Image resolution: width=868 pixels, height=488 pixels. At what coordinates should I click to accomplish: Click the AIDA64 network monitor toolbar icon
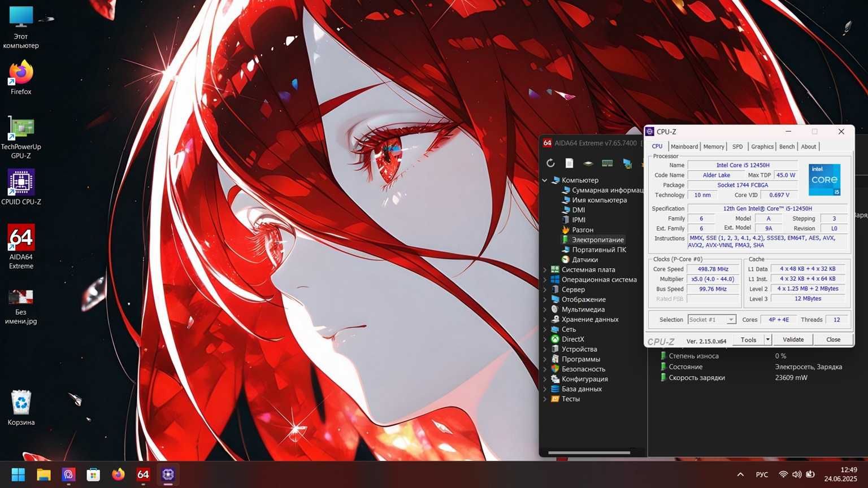[627, 163]
